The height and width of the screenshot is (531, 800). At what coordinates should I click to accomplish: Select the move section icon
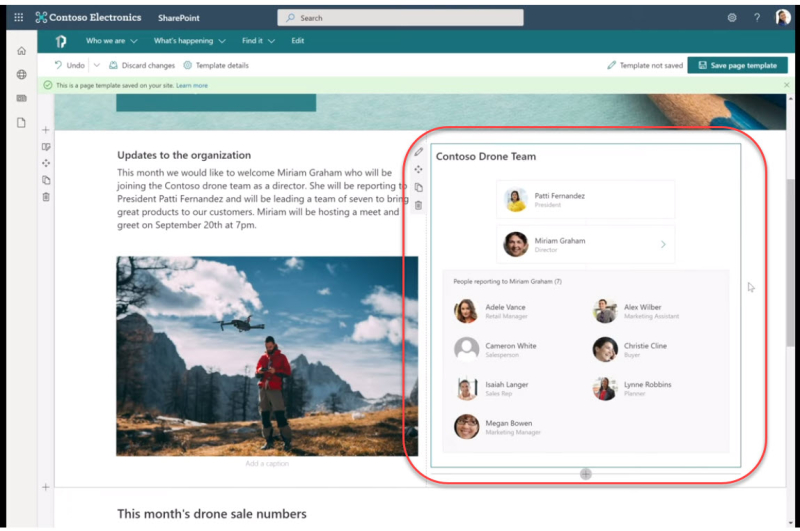pos(46,163)
